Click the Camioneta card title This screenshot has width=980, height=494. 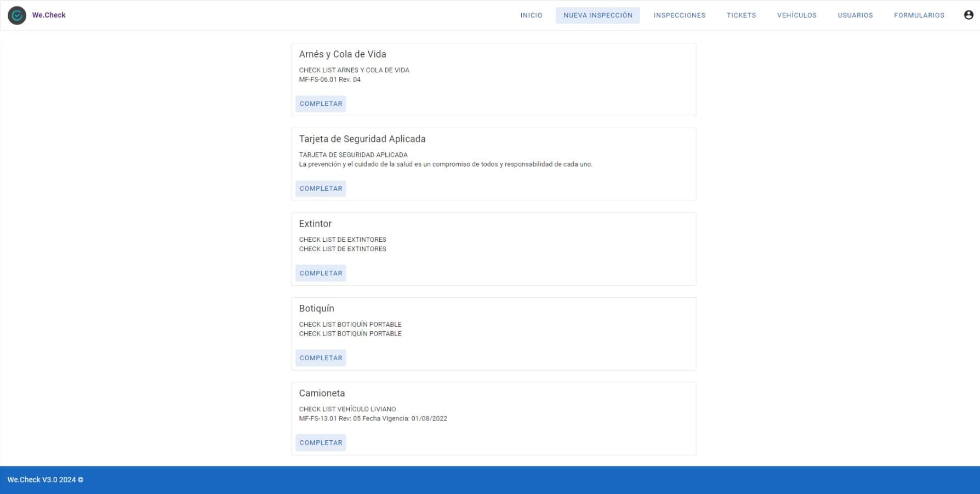tap(322, 393)
